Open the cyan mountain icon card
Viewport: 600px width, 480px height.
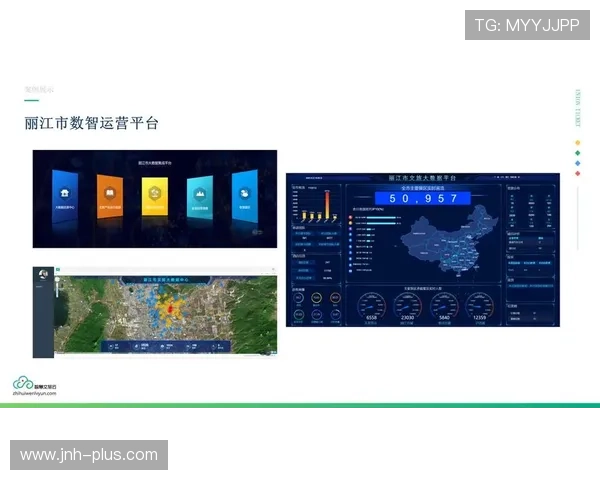tap(200, 197)
